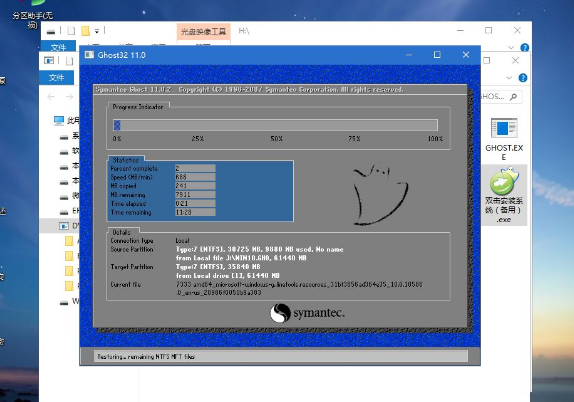Expand ribbon chevron in front Explorer window
The width and height of the screenshot is (574, 402).
pos(509,78)
